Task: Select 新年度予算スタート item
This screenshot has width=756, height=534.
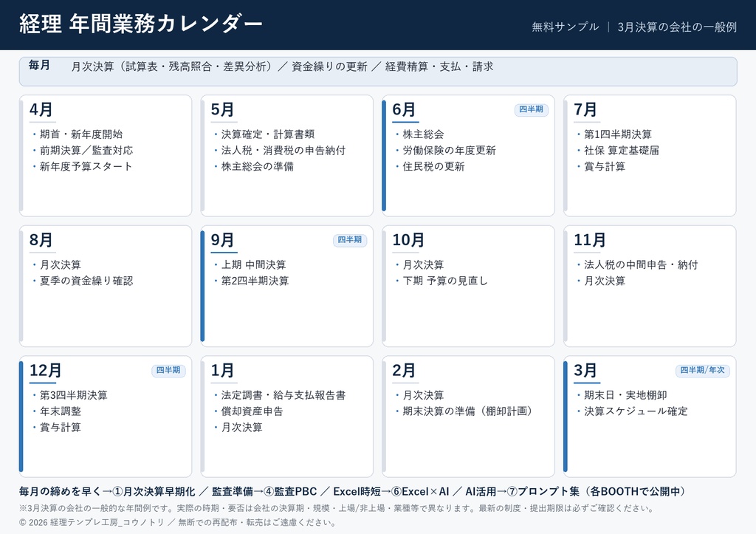Action: [x=86, y=166]
